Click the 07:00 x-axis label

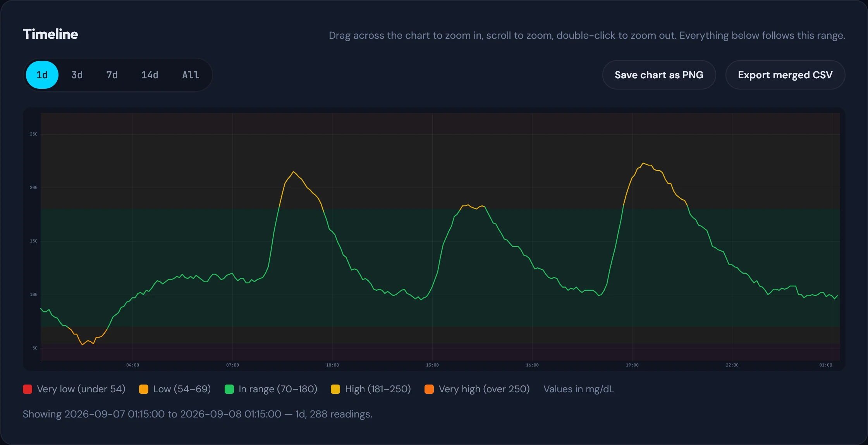click(x=232, y=365)
